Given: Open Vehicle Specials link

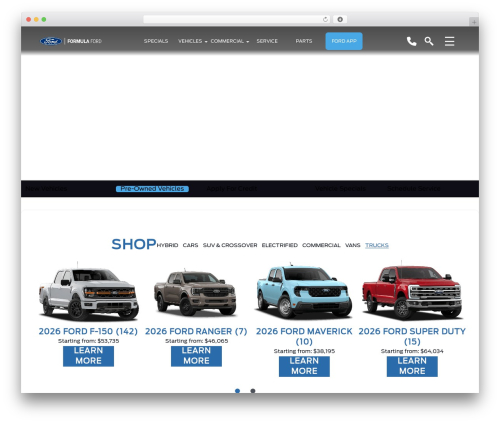Looking at the screenshot, I should [x=340, y=189].
